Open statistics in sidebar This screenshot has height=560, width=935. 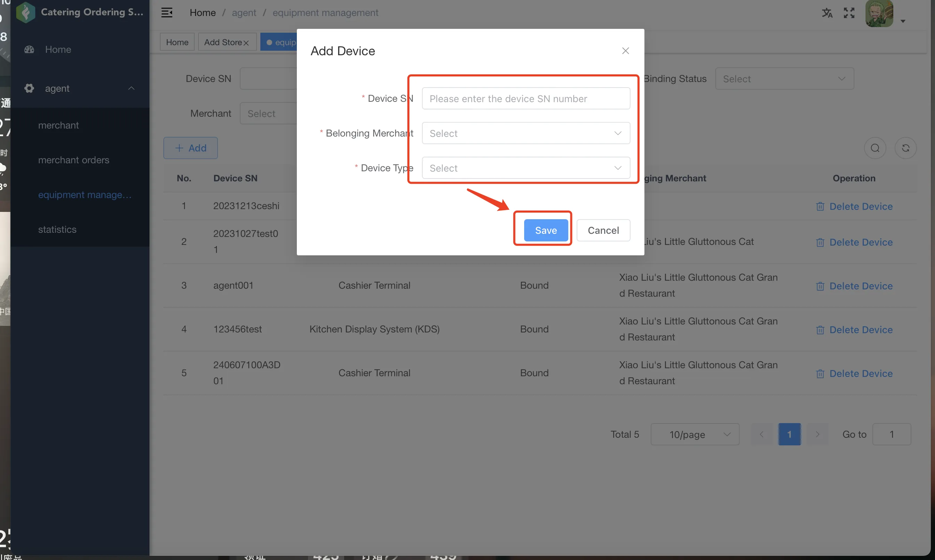(57, 229)
